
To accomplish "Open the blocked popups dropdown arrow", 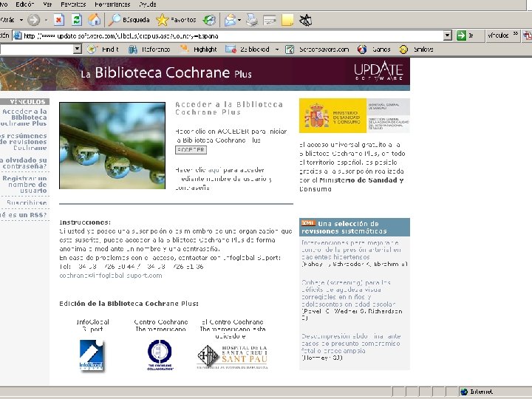I will (277, 50).
